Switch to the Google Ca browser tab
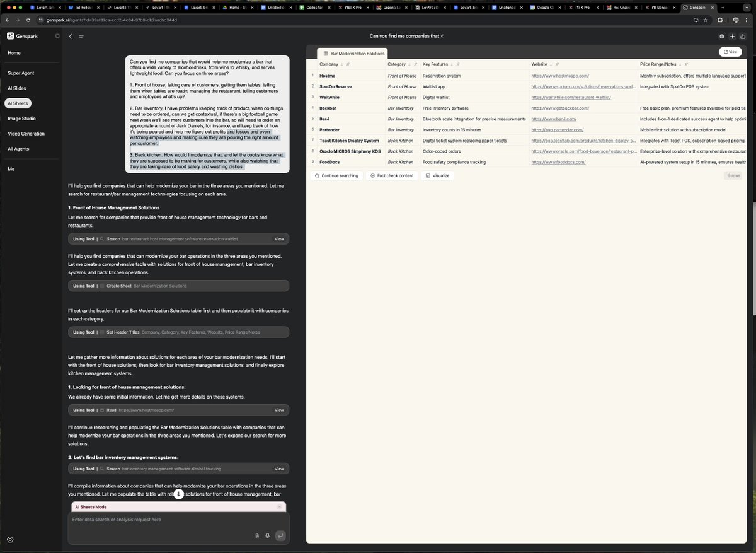This screenshot has height=553, width=756. point(544,7)
